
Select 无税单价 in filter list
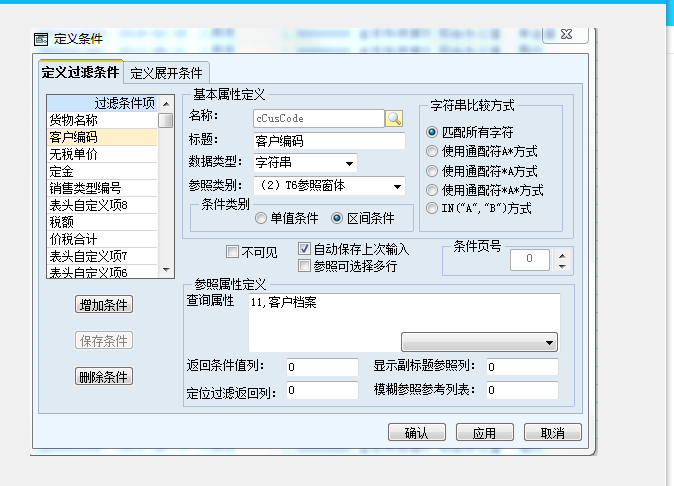pos(102,154)
